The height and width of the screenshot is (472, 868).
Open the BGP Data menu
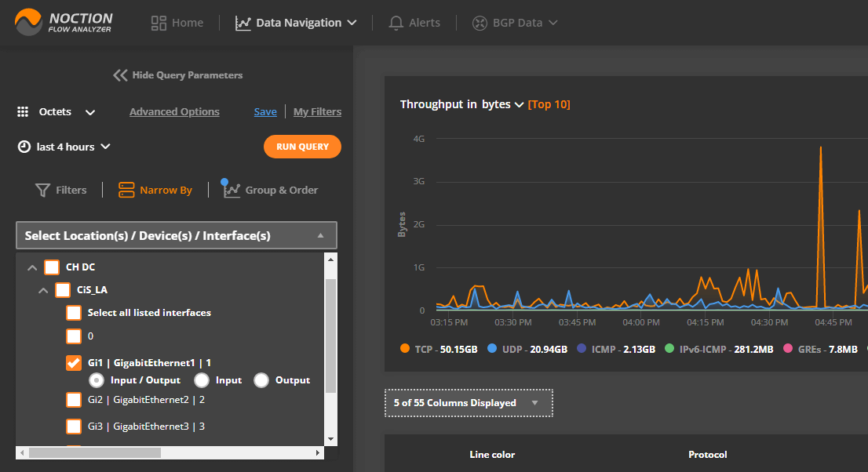pos(515,23)
